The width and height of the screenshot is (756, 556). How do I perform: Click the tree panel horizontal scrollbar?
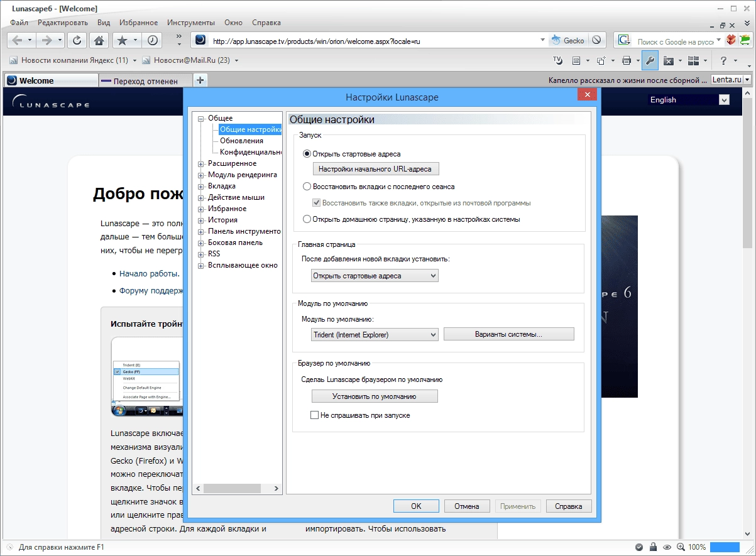[x=238, y=488]
